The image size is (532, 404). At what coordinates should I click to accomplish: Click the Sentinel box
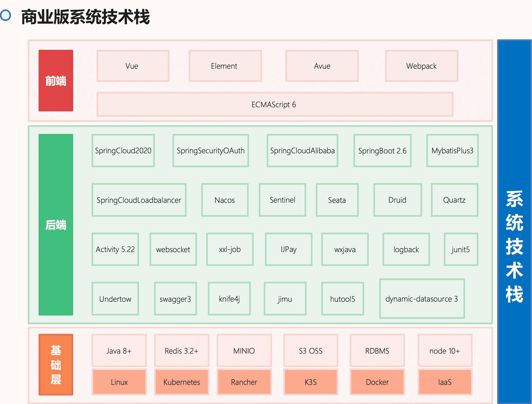click(x=282, y=200)
